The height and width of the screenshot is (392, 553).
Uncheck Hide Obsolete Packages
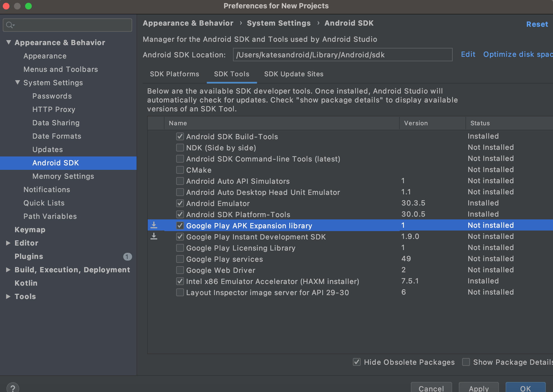coord(356,362)
